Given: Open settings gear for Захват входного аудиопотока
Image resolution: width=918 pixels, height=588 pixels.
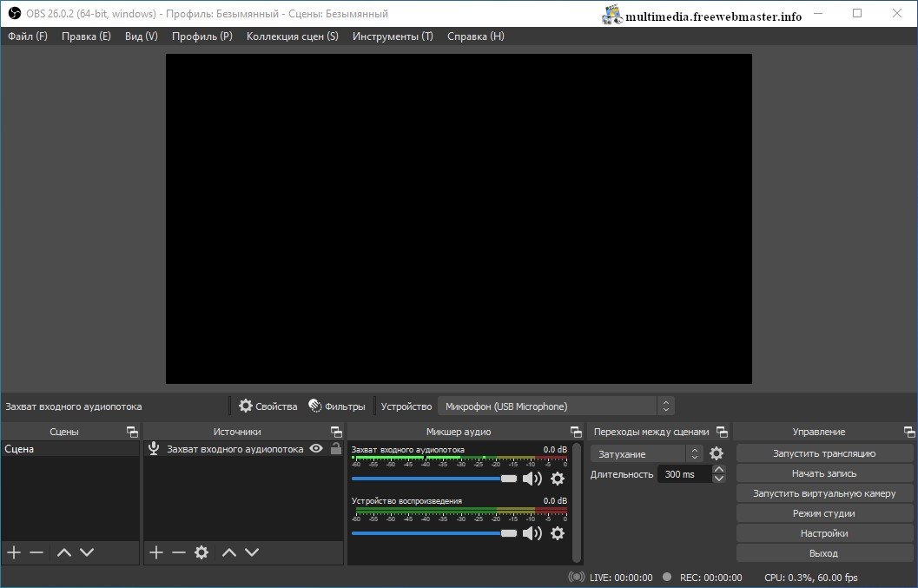Looking at the screenshot, I should [x=558, y=479].
